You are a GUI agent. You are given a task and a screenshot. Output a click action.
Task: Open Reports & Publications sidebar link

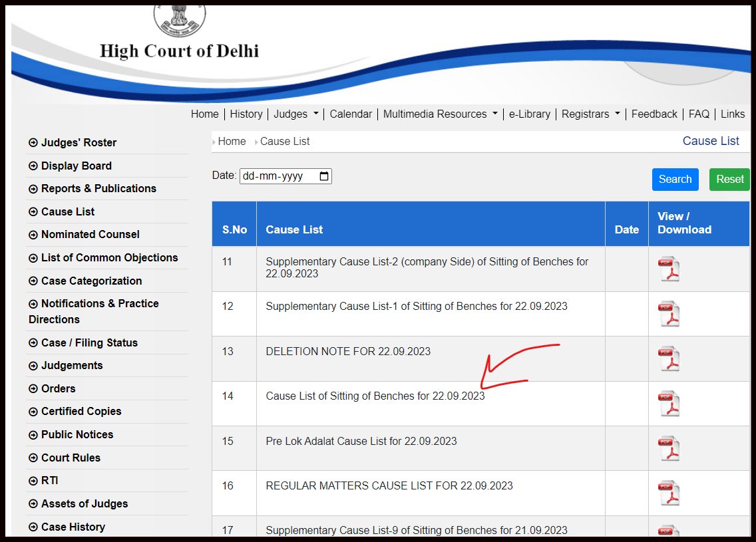[x=98, y=188]
